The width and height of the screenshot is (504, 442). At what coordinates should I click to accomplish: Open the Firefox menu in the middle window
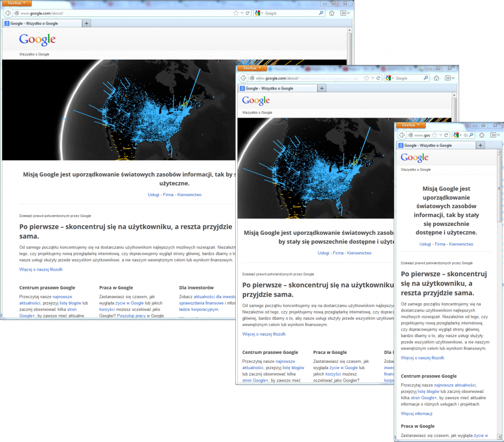(252, 68)
